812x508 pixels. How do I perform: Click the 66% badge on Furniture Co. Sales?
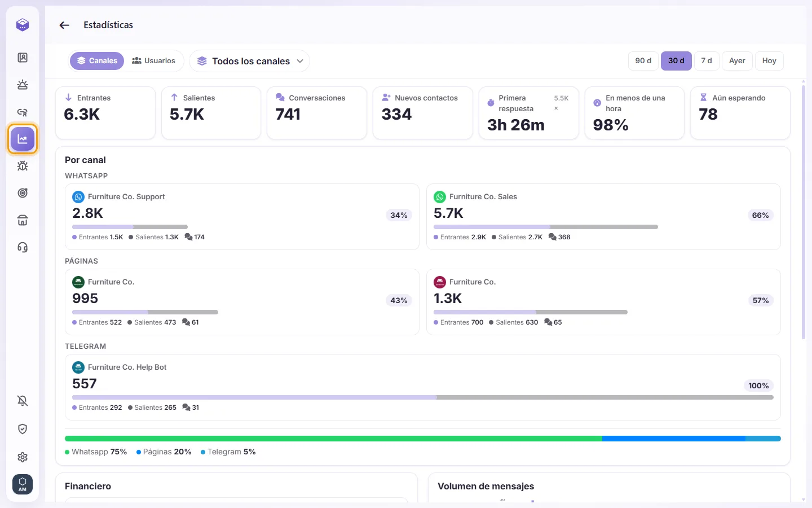pos(761,215)
